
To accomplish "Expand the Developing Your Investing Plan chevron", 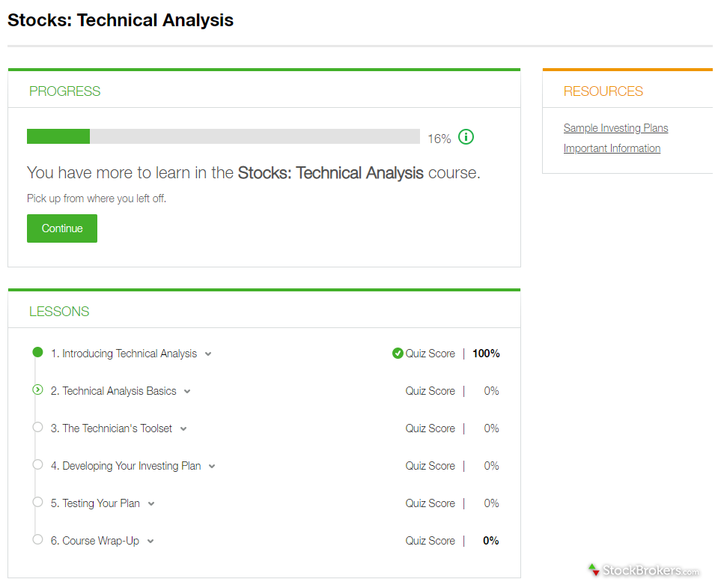I will [x=212, y=467].
